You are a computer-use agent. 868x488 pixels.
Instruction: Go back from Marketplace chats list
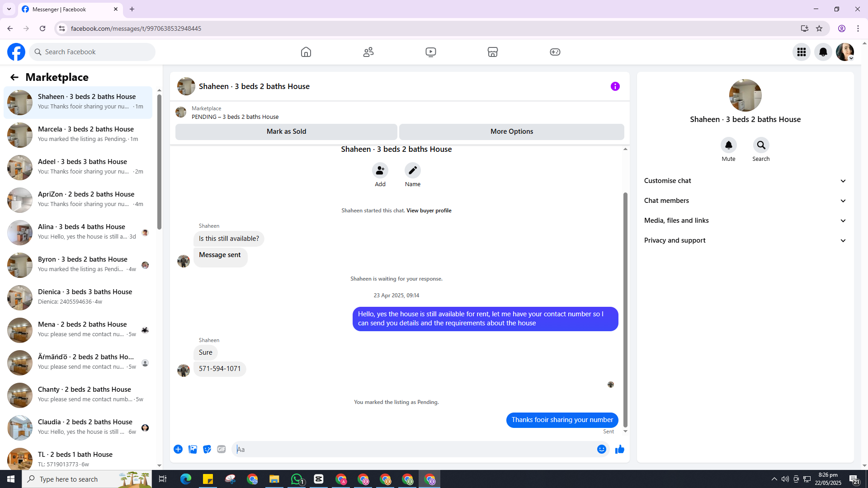tap(14, 77)
